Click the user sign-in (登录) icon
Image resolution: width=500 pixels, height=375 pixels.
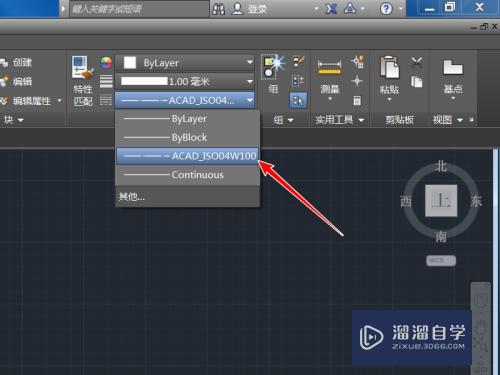coord(237,8)
